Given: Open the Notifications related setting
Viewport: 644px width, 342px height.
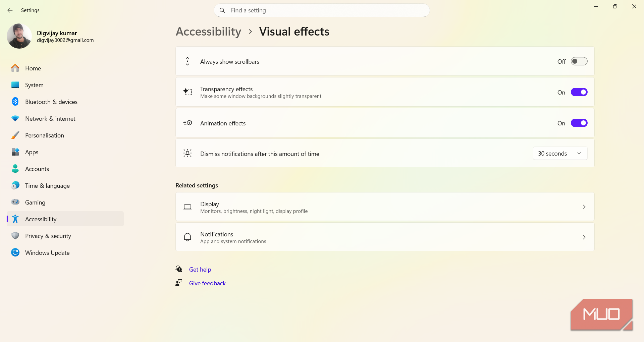Looking at the screenshot, I should click(385, 237).
